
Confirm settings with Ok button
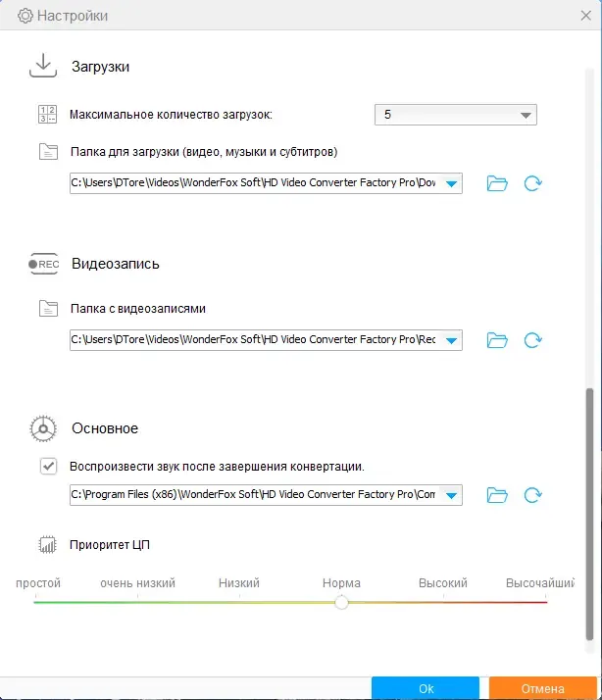tap(426, 688)
